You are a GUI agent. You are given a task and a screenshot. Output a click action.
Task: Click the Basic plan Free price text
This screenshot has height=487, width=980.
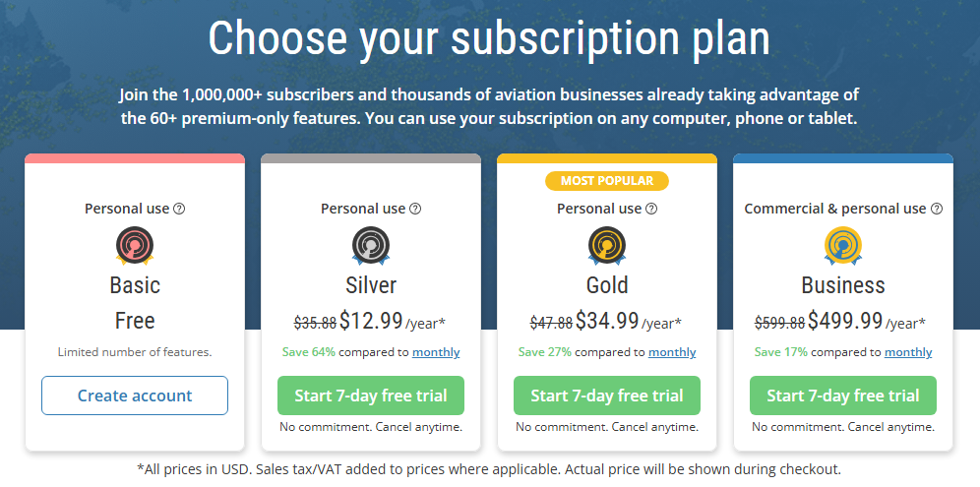click(x=135, y=321)
